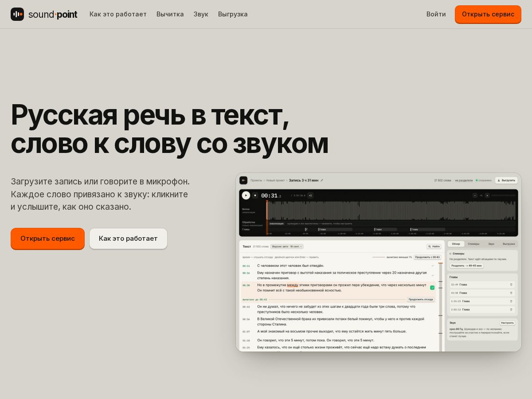
Task: Delete the chapter at 2:02:13 with its trash icon
Action: (511, 309)
